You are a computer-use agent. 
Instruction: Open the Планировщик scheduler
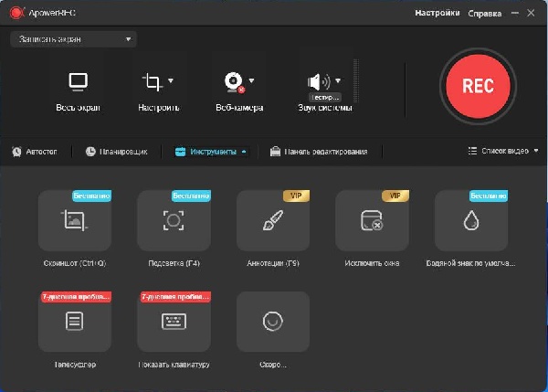pos(116,152)
